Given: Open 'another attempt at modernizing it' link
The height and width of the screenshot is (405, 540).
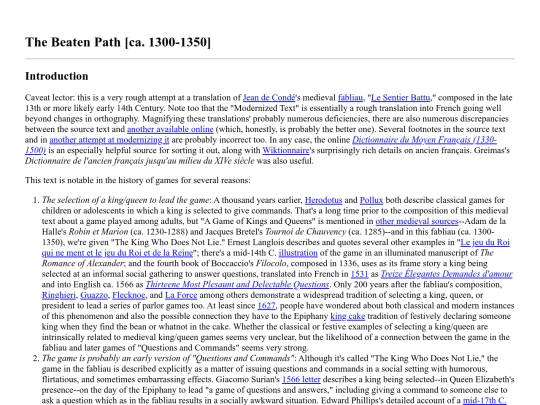Looking at the screenshot, I should [x=109, y=140].
